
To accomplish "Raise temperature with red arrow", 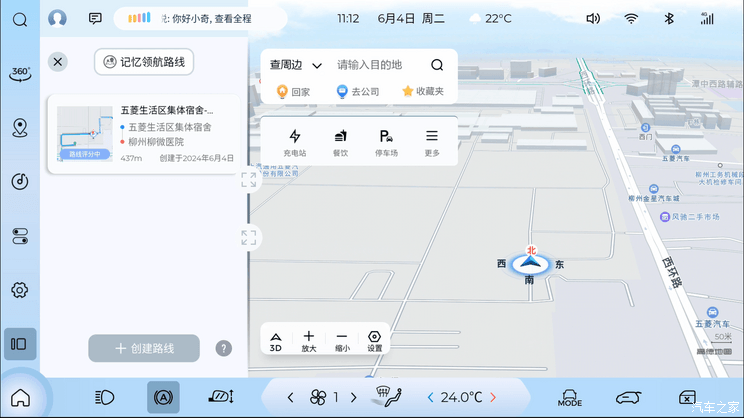I will (x=493, y=397).
